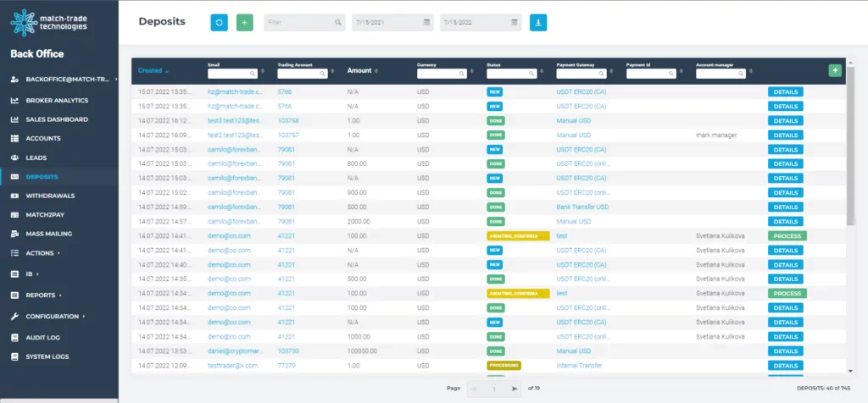Image resolution: width=868 pixels, height=403 pixels.
Task: Go to next page arrow in pagination
Action: (x=515, y=389)
